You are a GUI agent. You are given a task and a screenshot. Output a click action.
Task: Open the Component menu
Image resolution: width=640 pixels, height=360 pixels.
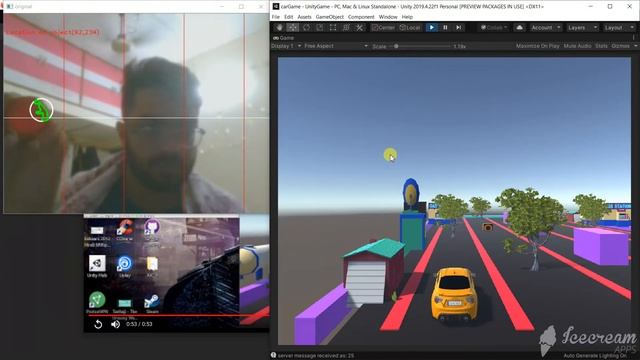pos(361,17)
